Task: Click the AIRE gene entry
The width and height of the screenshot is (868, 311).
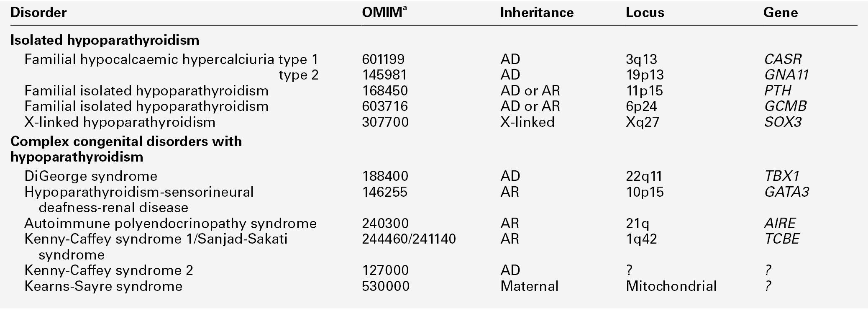Action: tap(780, 224)
